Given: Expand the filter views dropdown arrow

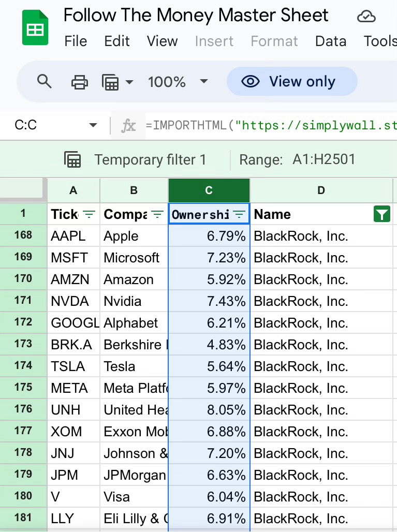Looking at the screenshot, I should [x=129, y=82].
